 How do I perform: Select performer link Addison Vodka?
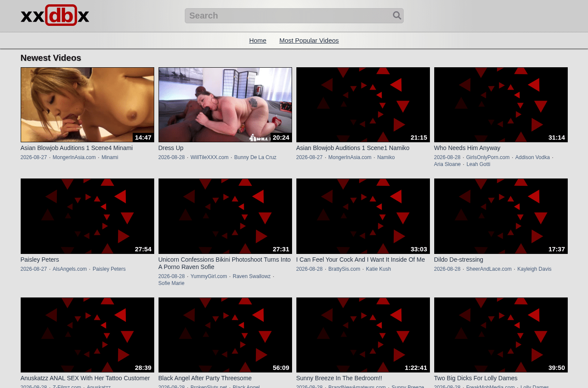pos(532,157)
